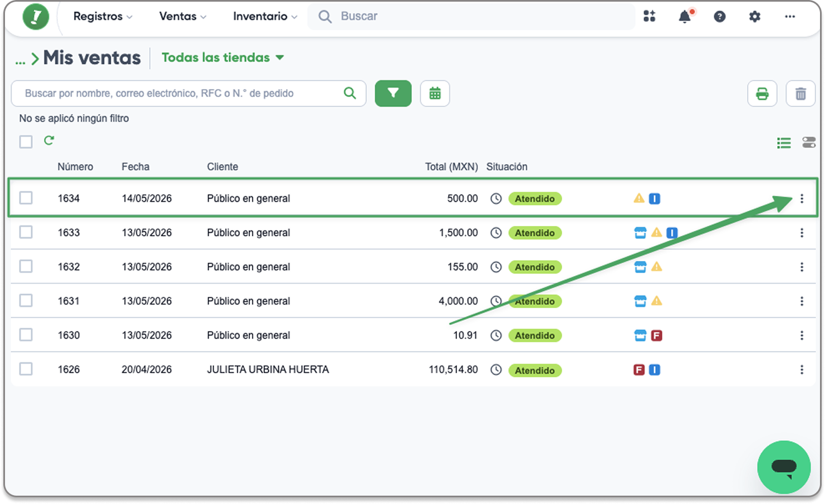Select checkbox for sale 1632
This screenshot has height=504, width=825.
click(x=26, y=266)
